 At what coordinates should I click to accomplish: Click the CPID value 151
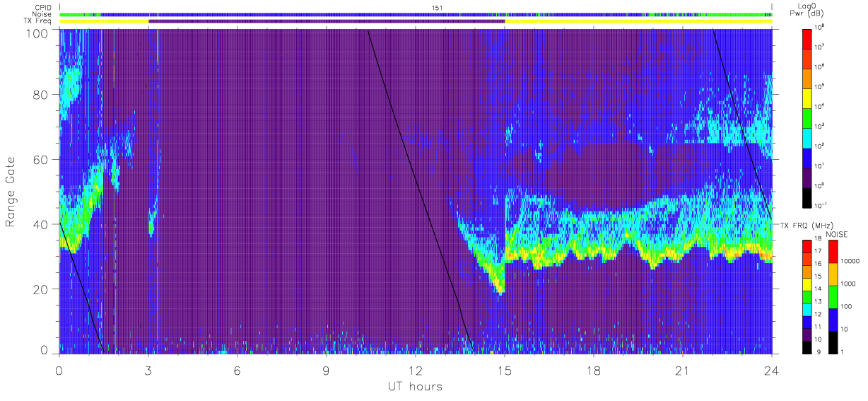coord(438,7)
